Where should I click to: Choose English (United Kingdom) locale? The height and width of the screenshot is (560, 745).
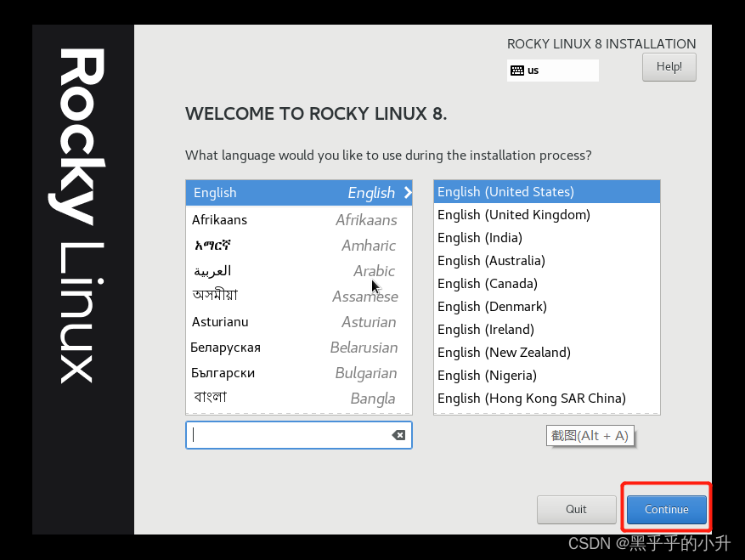(547, 215)
